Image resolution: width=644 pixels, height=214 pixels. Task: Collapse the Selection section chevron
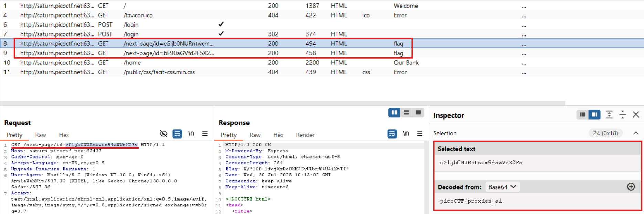pyautogui.click(x=636, y=133)
